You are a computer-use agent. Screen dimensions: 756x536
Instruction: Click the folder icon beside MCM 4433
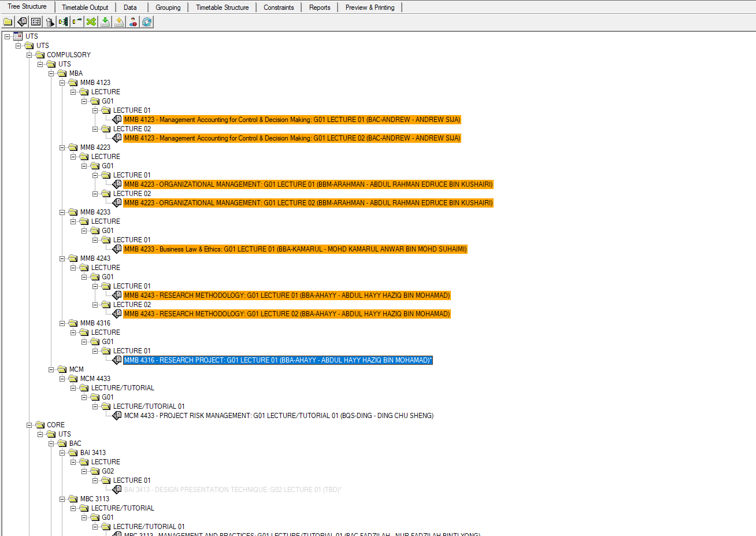pos(73,379)
